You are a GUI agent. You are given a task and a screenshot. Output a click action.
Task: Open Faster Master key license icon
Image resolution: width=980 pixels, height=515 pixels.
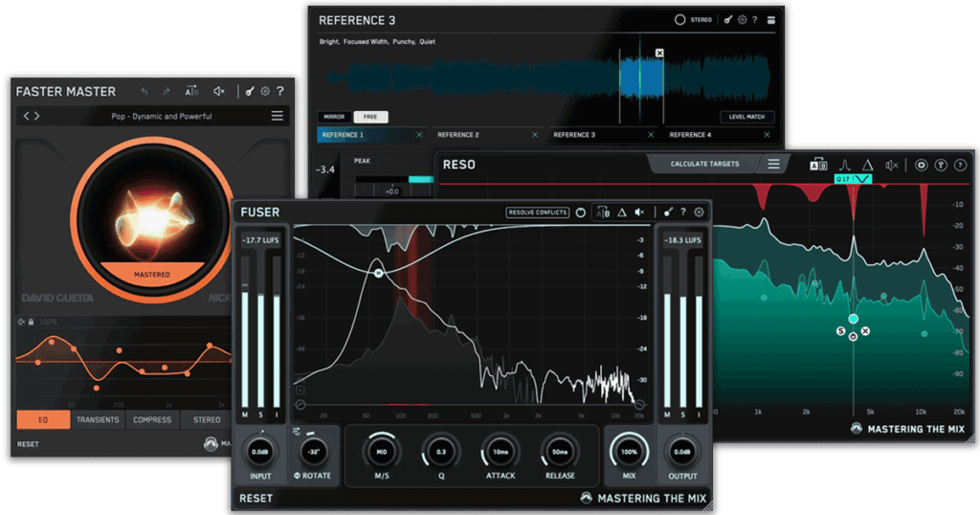pyautogui.click(x=250, y=91)
